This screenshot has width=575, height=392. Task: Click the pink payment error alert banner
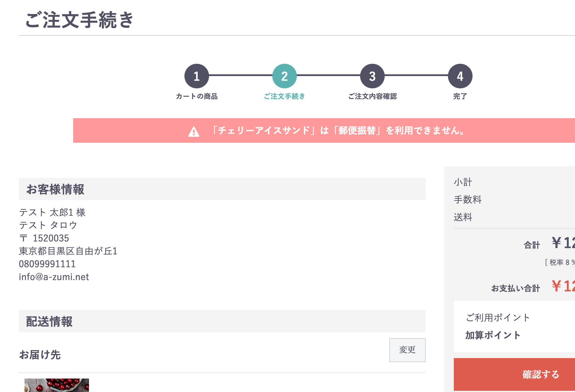pyautogui.click(x=324, y=130)
